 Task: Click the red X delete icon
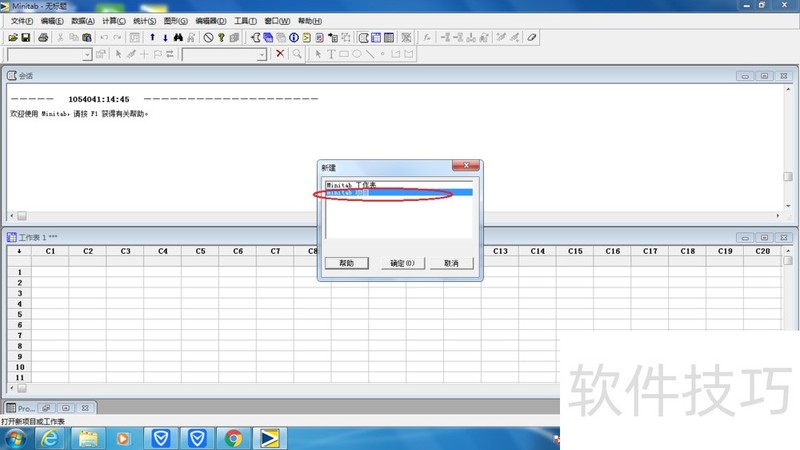(280, 54)
